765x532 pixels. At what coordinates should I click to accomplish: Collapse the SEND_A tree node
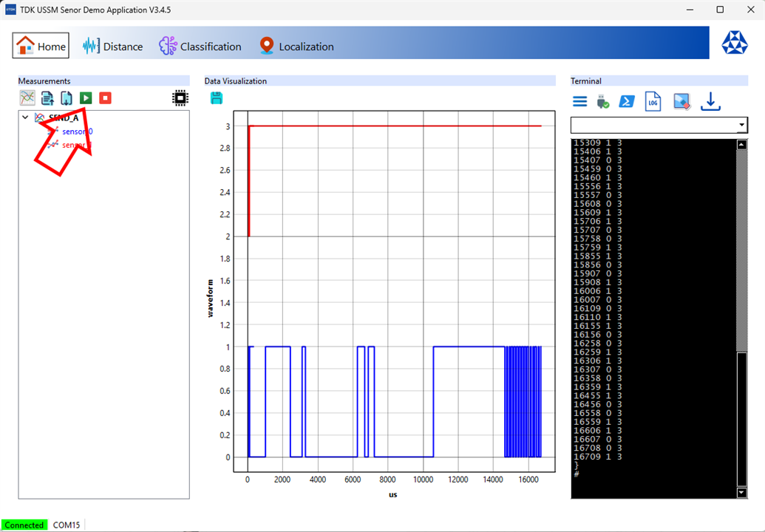(25, 117)
